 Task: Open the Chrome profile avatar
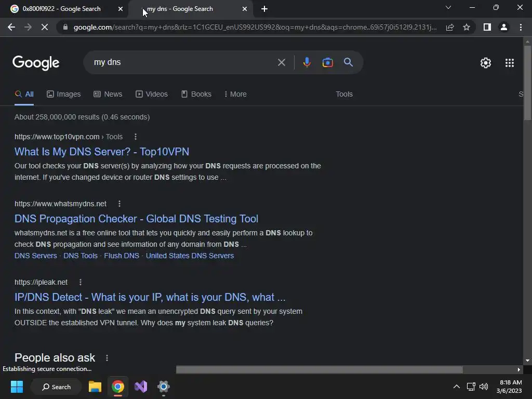tap(504, 27)
